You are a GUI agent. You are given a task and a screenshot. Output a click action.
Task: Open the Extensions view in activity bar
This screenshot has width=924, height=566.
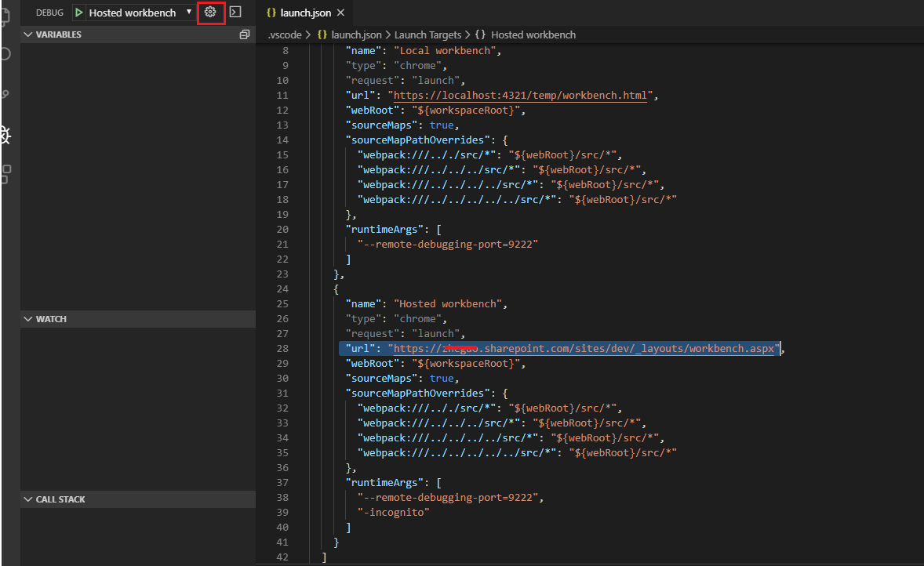[5, 174]
